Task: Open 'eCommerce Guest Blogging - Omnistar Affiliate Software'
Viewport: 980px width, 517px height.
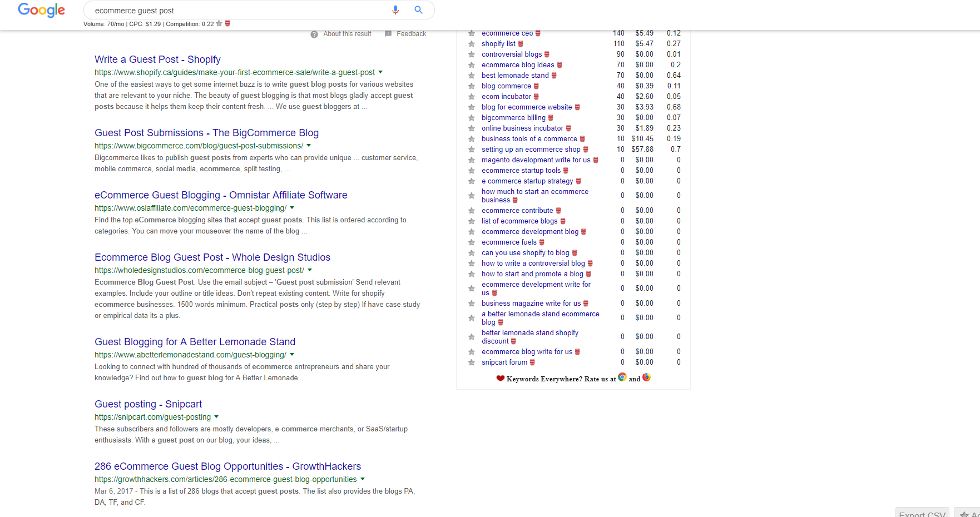Action: point(221,195)
